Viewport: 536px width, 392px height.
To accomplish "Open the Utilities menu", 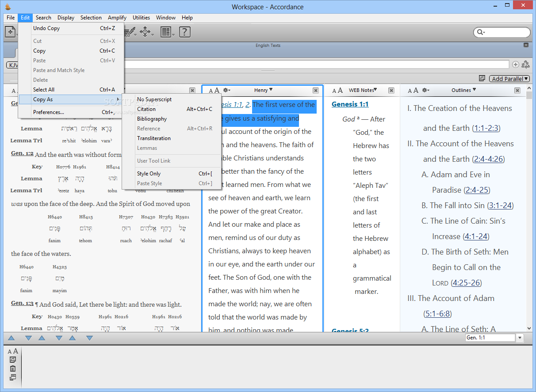I will coord(141,18).
